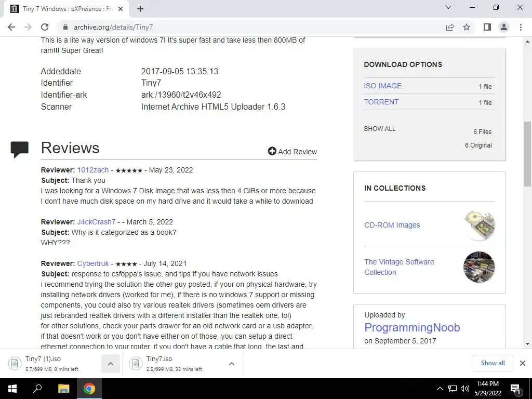
Task: Expand options for Tiny7 (1).iso download
Action: tap(111, 364)
